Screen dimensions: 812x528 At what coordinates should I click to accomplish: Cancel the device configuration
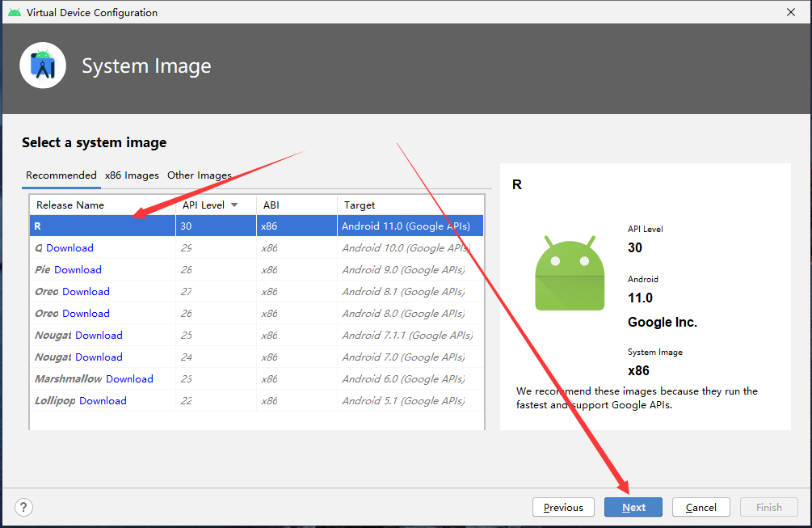click(x=701, y=507)
